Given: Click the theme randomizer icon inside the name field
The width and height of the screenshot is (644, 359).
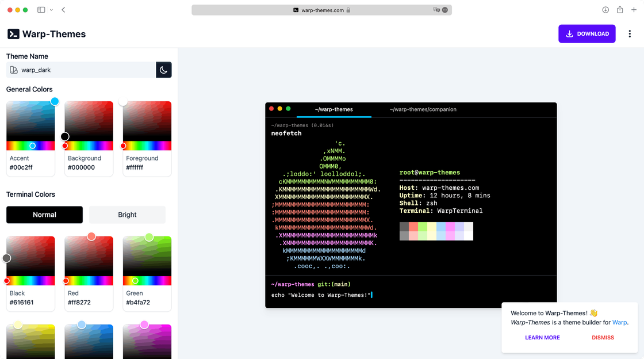Looking at the screenshot, I should pyautogui.click(x=14, y=70).
